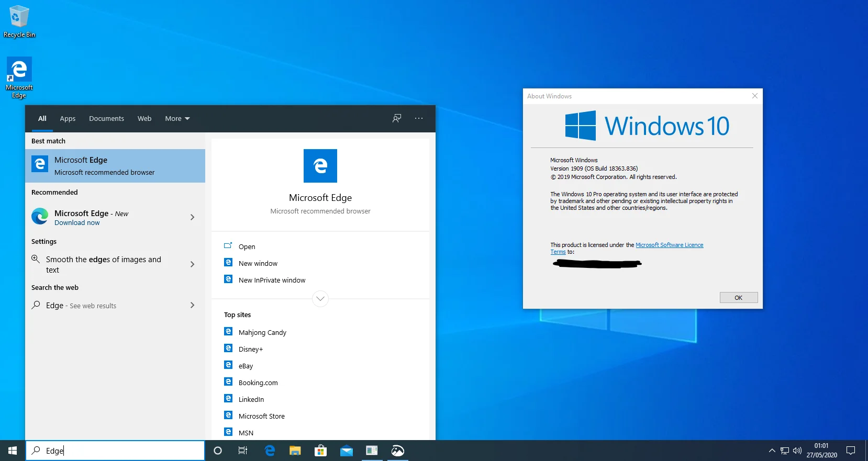Open Cortana from the taskbar circle icon
This screenshot has height=461, width=868.
tap(218, 451)
